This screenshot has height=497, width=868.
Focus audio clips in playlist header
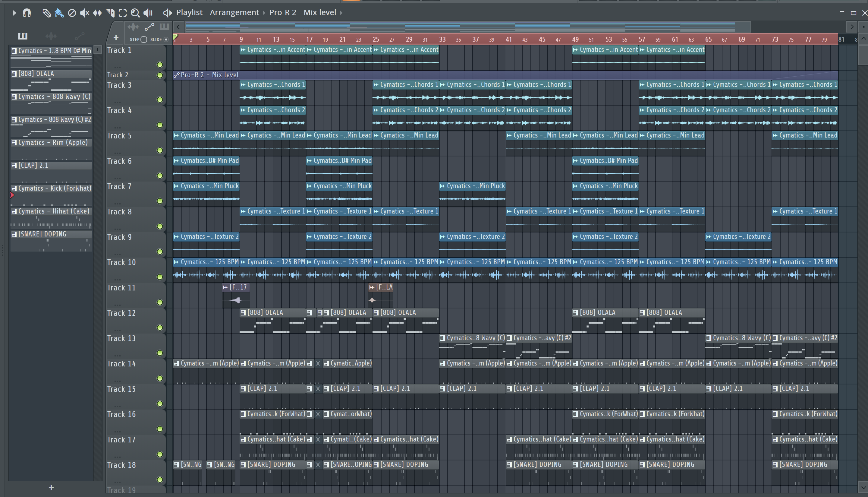click(133, 27)
